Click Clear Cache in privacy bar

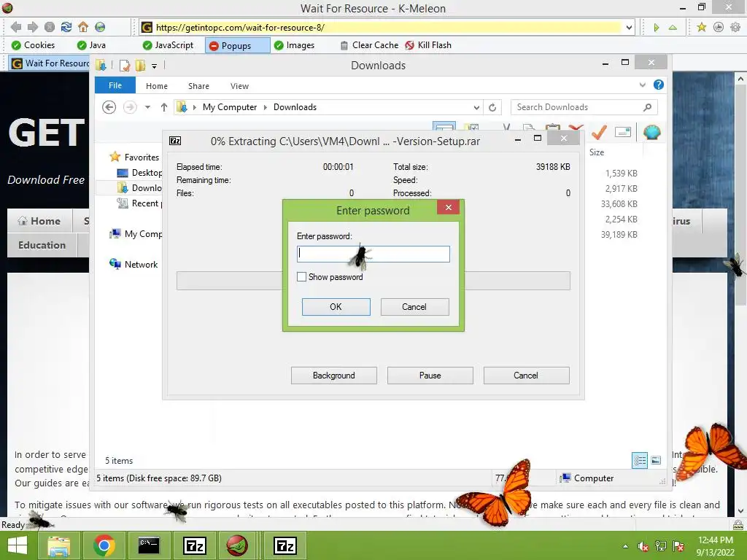tap(369, 45)
